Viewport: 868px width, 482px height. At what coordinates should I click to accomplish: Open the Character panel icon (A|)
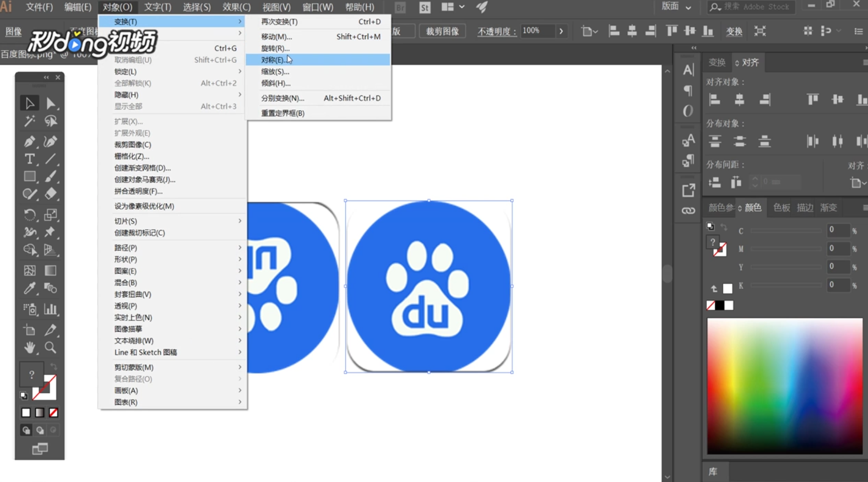688,70
